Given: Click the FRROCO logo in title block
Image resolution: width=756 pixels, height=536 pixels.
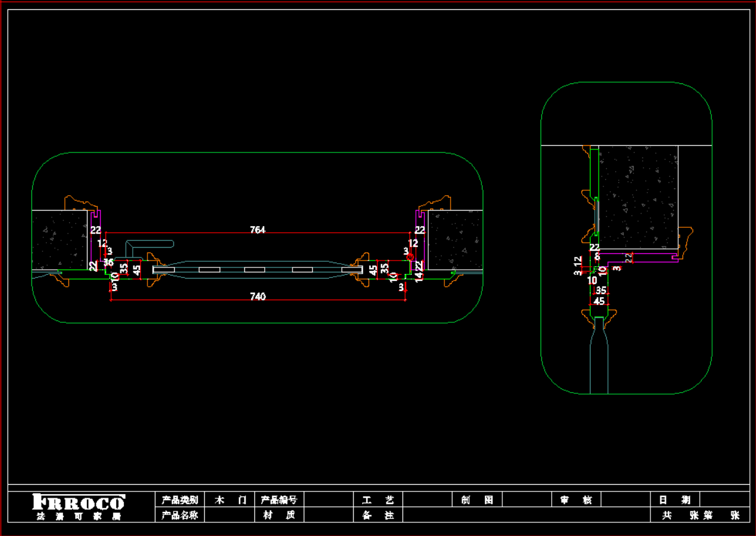Looking at the screenshot, I should click(x=78, y=502).
